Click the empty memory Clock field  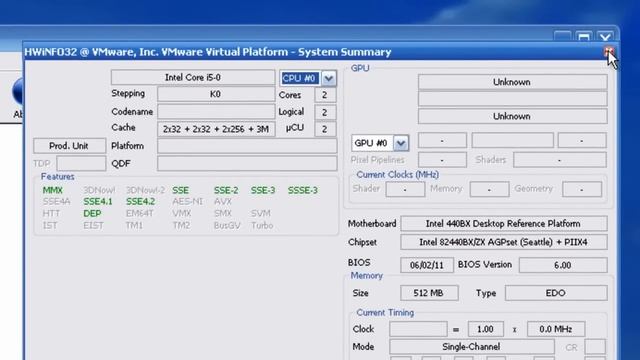418,329
